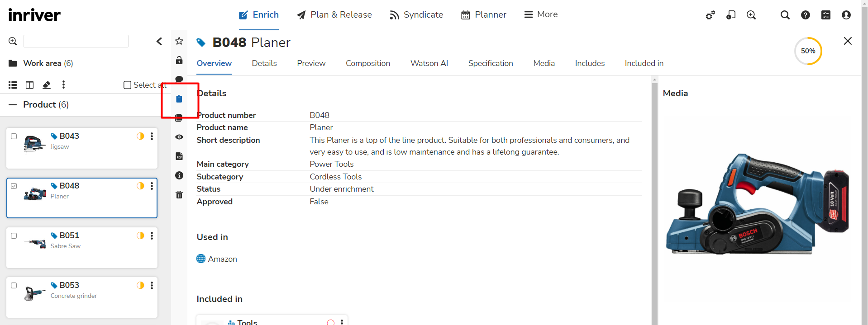Tick the Select all checkbox
The height and width of the screenshot is (325, 868).
coord(128,85)
